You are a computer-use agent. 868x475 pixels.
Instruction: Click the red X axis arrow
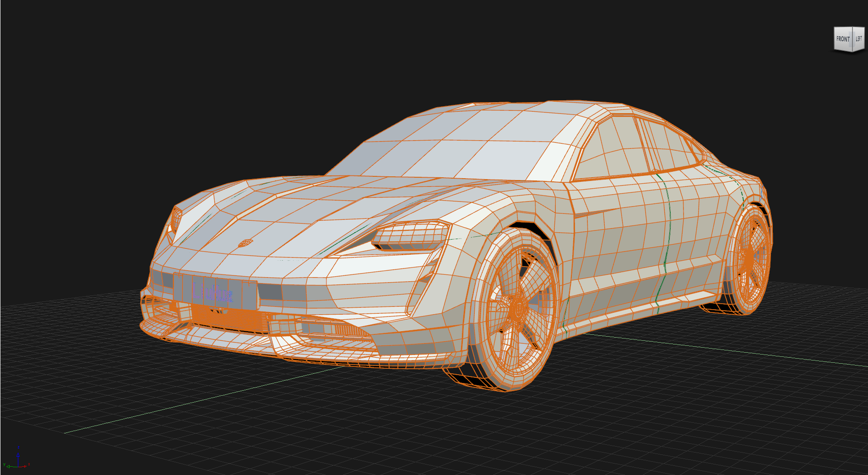(x=25, y=467)
